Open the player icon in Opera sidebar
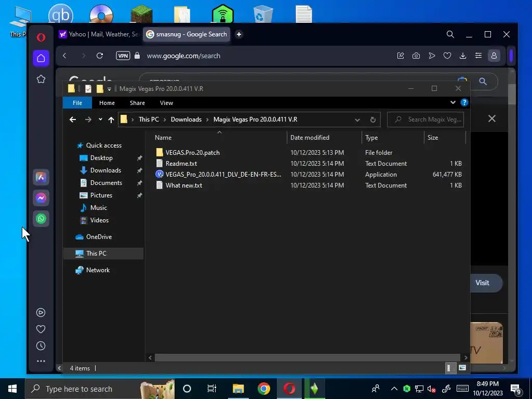The image size is (532, 399). [41, 312]
